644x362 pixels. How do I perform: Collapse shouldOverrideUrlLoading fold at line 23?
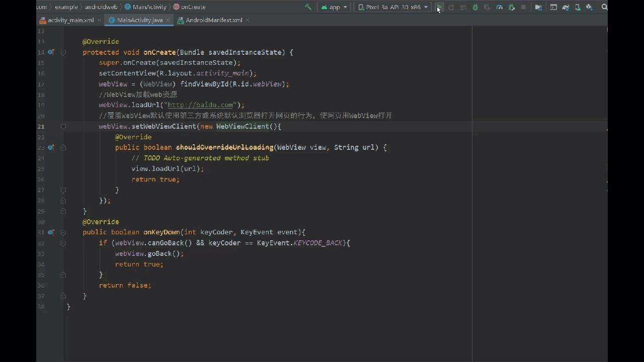click(x=63, y=148)
